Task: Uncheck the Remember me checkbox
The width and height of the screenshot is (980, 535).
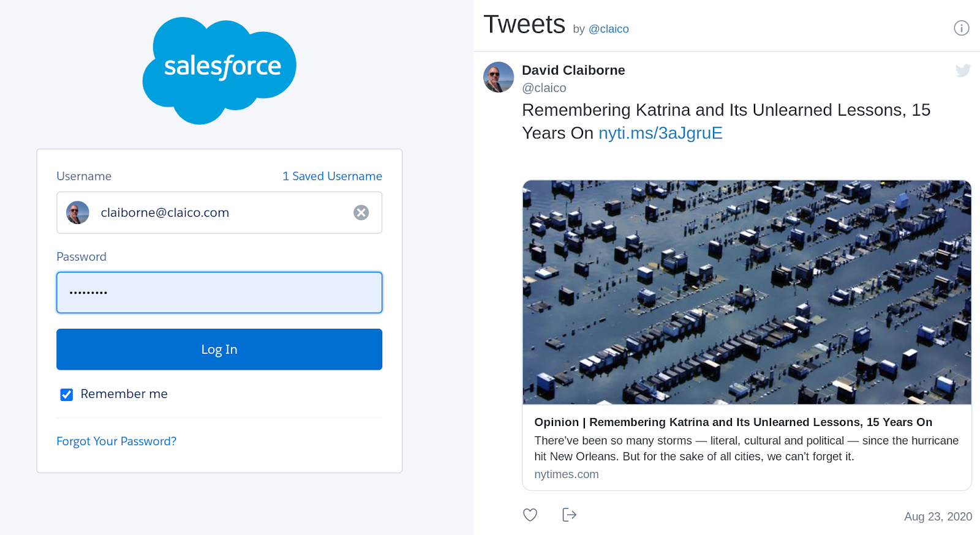Action: (x=67, y=395)
